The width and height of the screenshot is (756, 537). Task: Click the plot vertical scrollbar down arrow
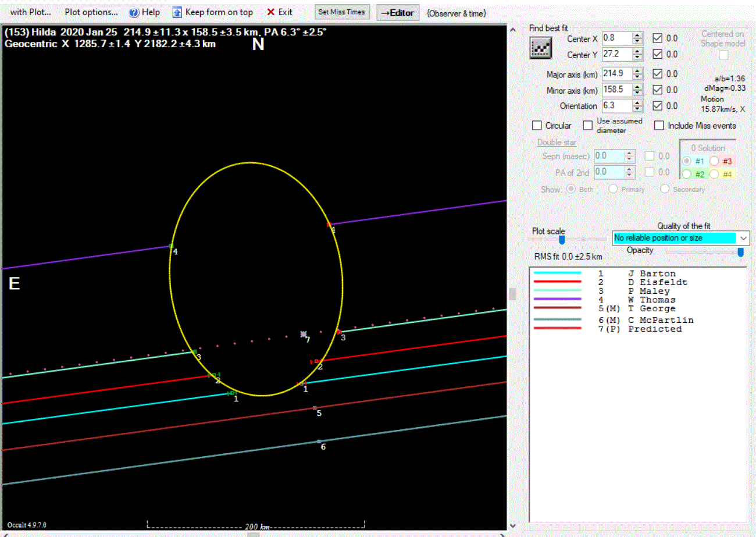pos(512,525)
